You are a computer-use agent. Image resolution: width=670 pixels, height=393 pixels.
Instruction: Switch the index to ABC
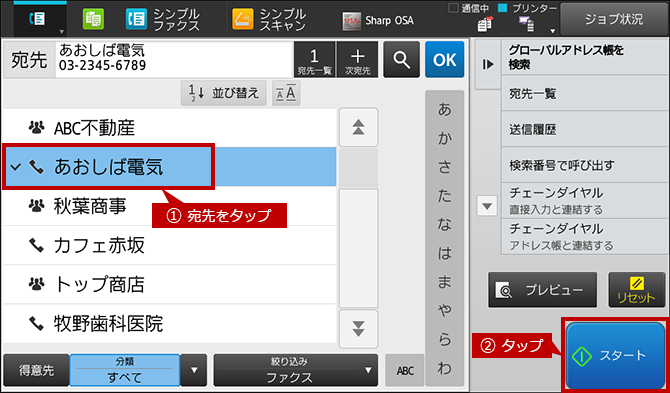click(405, 370)
